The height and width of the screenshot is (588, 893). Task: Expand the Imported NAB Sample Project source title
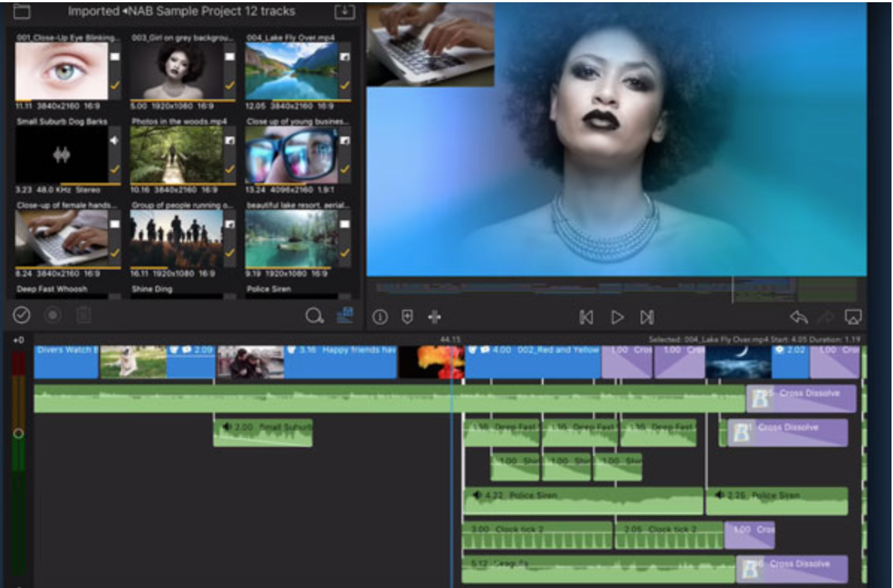click(181, 11)
